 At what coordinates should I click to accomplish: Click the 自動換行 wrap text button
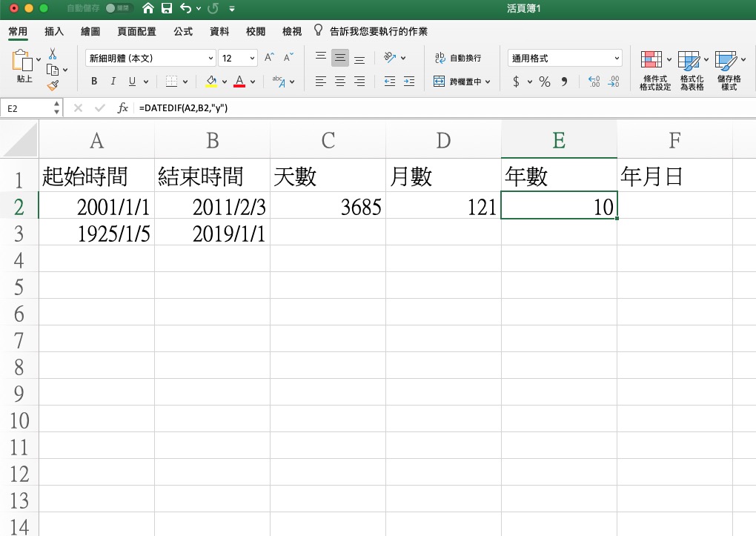(458, 58)
